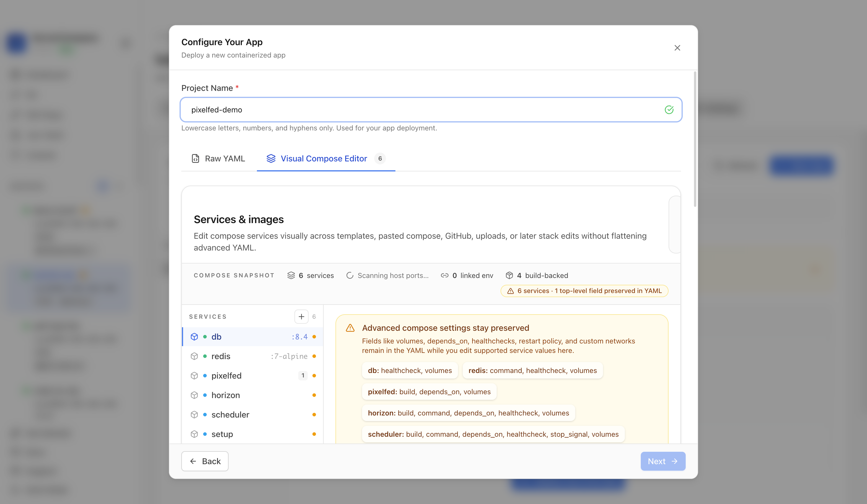
Task: Select the scheduler service
Action: (252, 415)
